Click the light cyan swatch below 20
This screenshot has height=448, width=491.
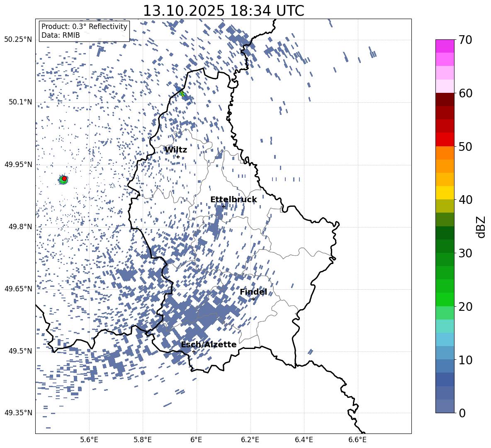[445, 326]
